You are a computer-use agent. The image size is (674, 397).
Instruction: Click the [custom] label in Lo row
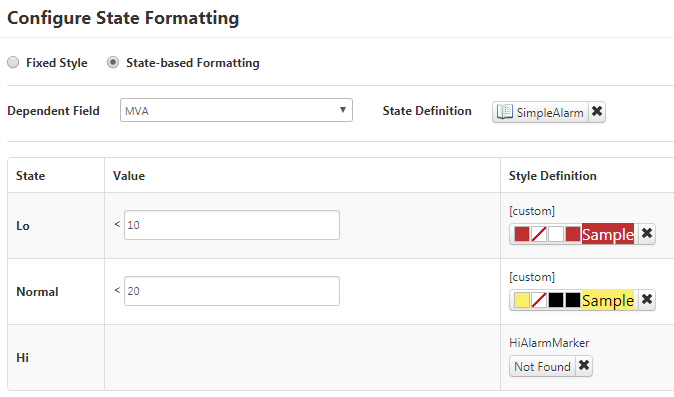[532, 211]
